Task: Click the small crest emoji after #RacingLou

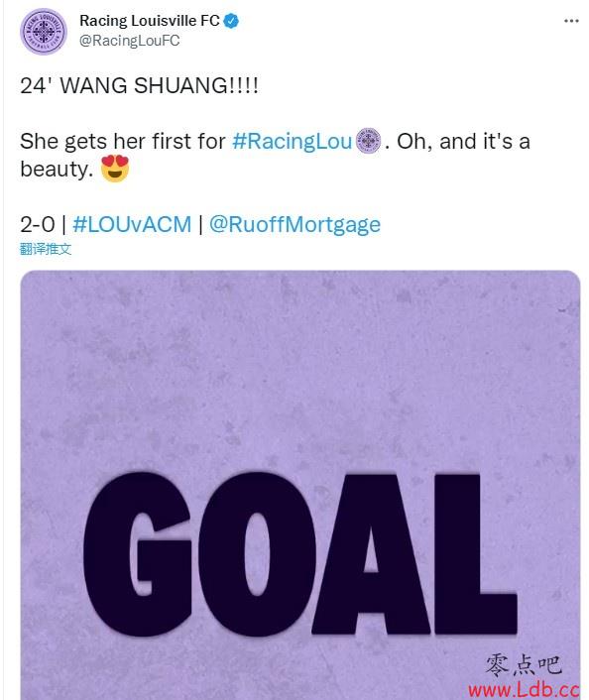Action: (x=368, y=141)
